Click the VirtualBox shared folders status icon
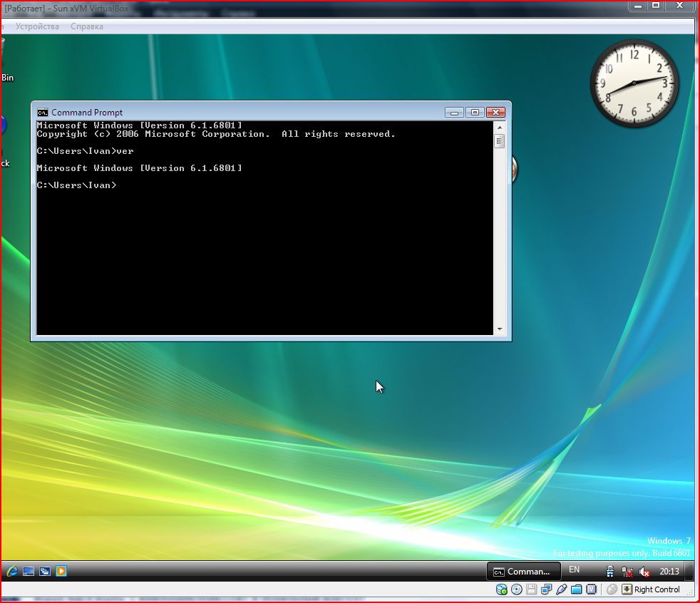This screenshot has height=603, width=700. (x=577, y=589)
